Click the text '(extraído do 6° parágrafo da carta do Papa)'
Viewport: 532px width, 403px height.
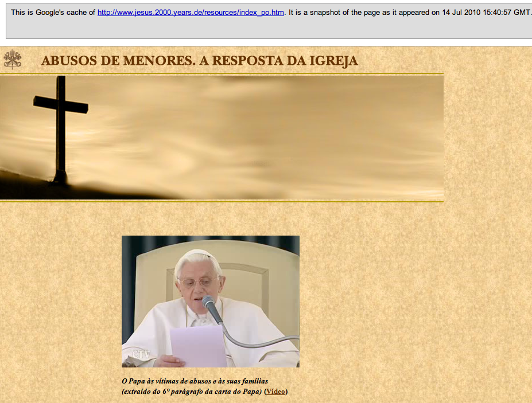tap(192, 392)
